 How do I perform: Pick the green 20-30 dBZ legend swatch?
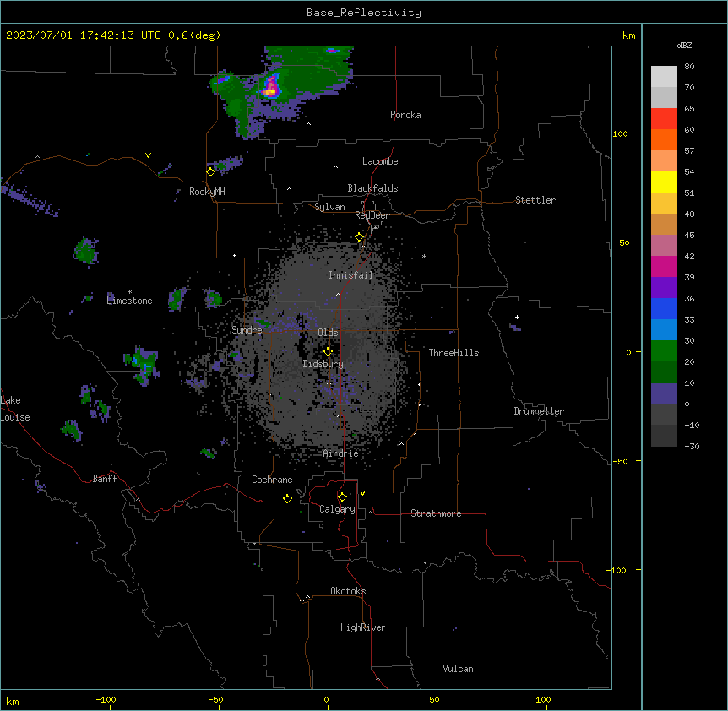click(x=664, y=351)
